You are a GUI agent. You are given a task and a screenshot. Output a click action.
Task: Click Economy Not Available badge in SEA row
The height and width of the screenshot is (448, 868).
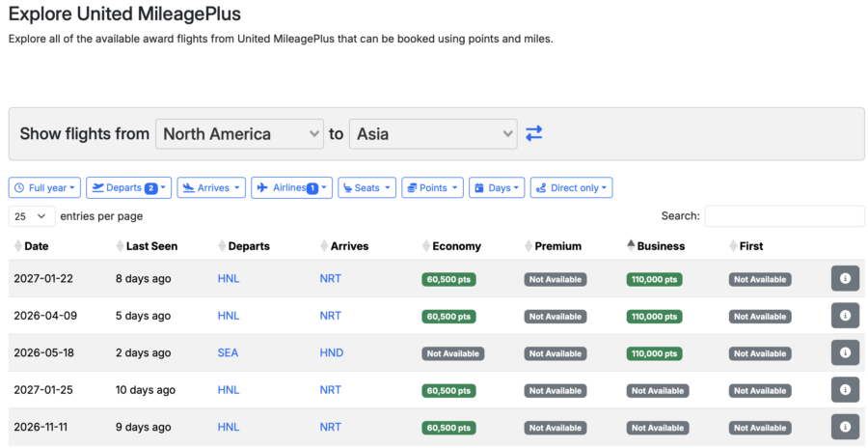click(x=453, y=353)
